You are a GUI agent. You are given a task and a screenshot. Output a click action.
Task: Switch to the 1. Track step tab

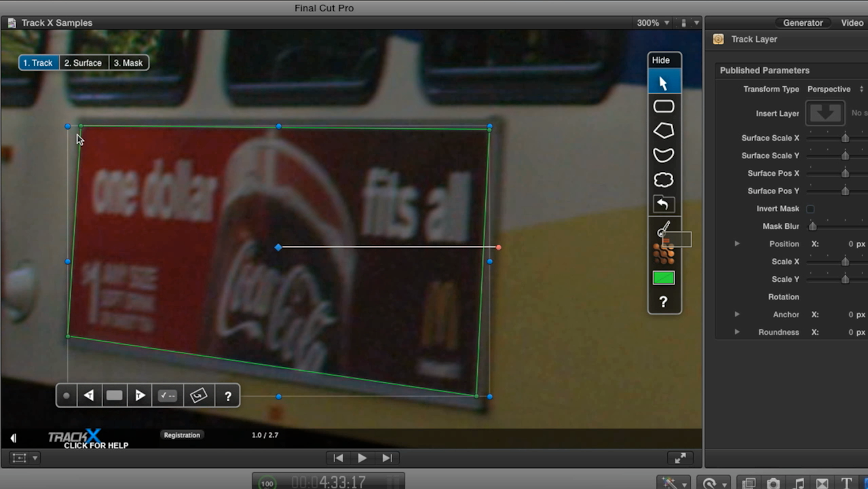38,63
